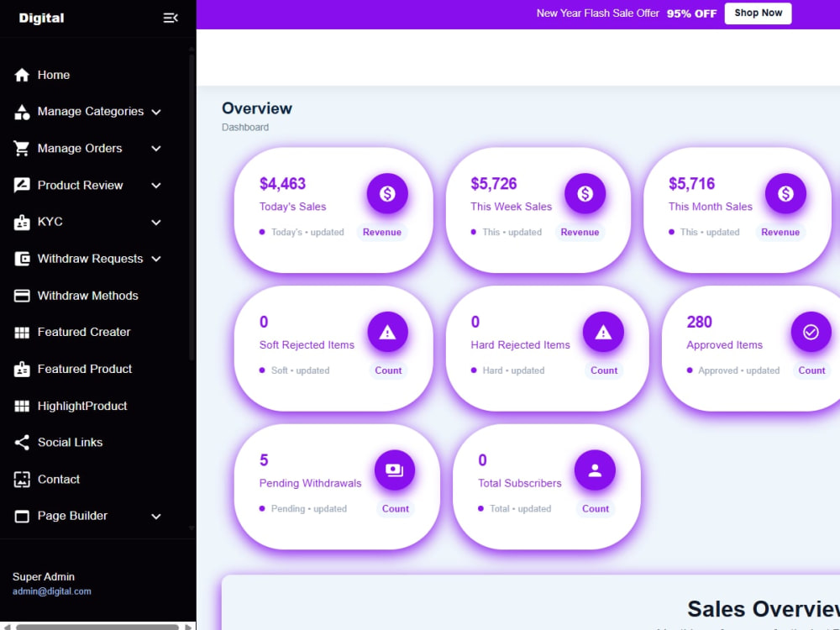
Task: Click the HighlightProduct grid icon
Action: (22, 406)
